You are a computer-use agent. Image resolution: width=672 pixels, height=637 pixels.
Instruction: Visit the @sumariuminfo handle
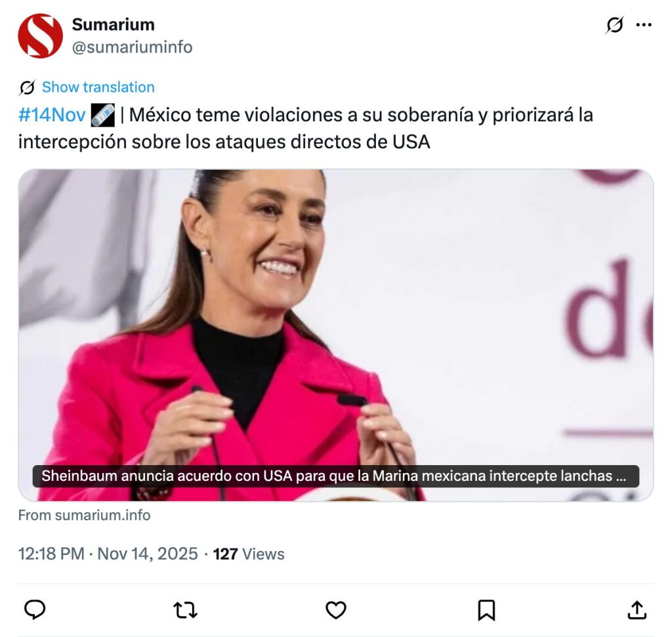pyautogui.click(x=132, y=47)
